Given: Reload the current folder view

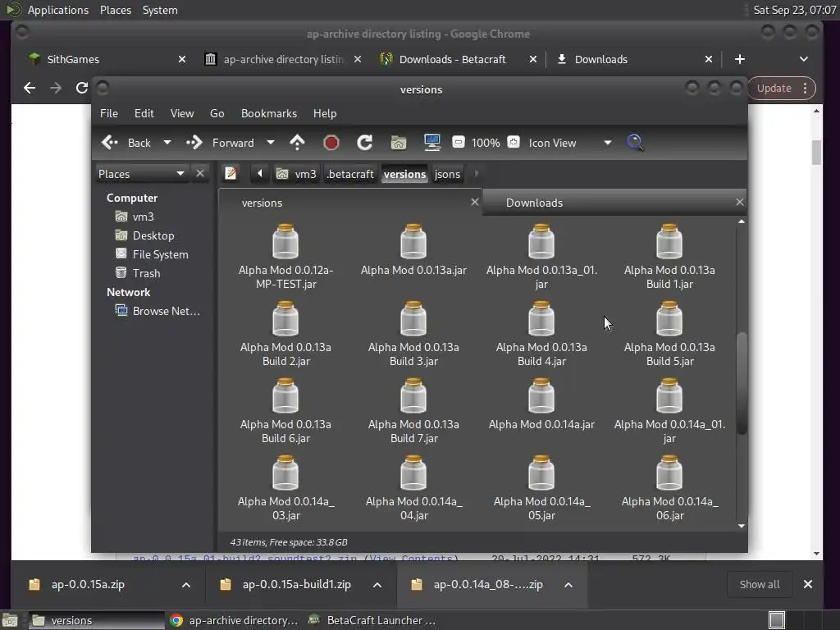Looking at the screenshot, I should [365, 143].
